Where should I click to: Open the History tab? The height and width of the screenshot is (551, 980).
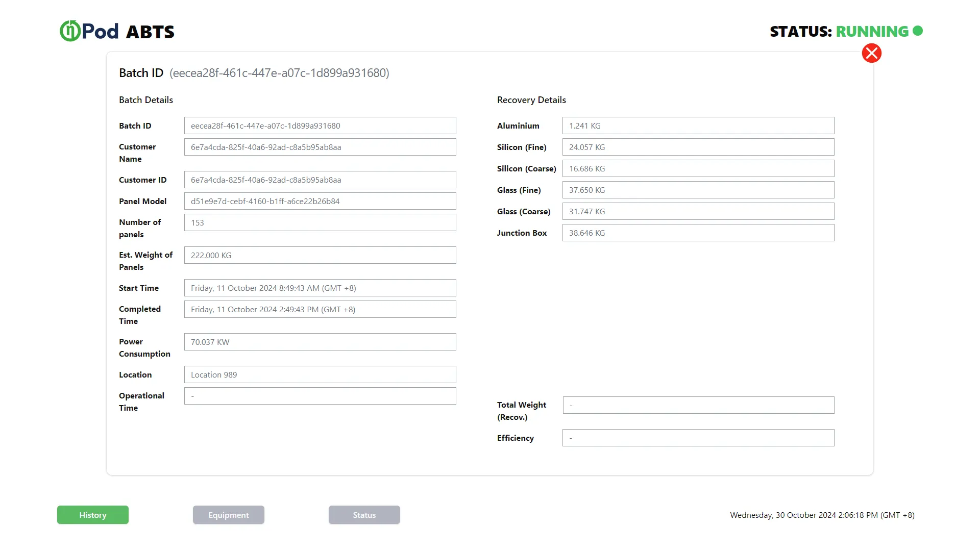pos(93,515)
